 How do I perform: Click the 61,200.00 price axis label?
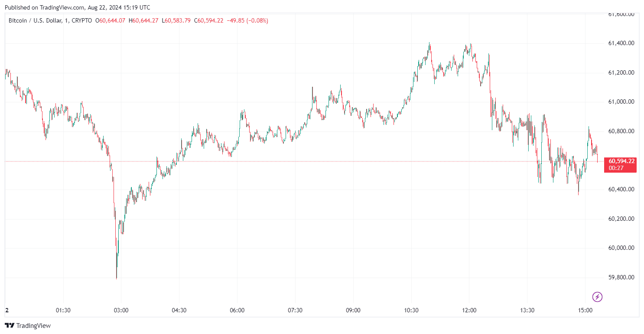point(621,72)
